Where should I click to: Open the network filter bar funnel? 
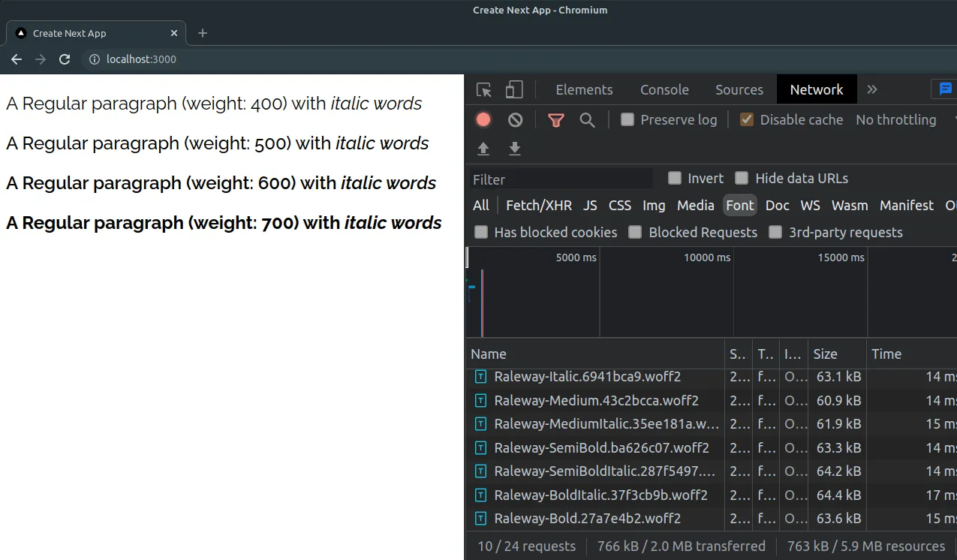[555, 119]
